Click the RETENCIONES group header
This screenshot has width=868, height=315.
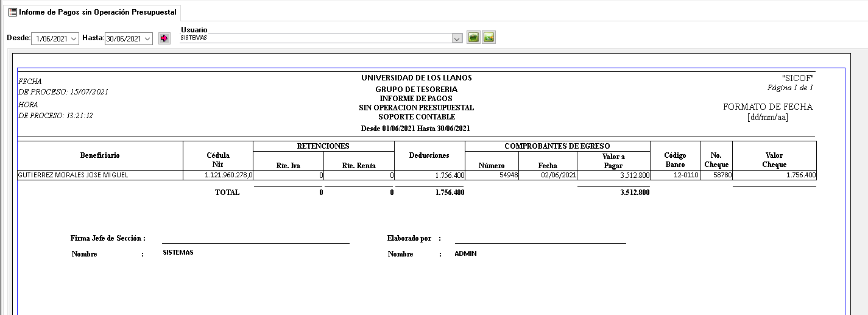pyautogui.click(x=323, y=146)
